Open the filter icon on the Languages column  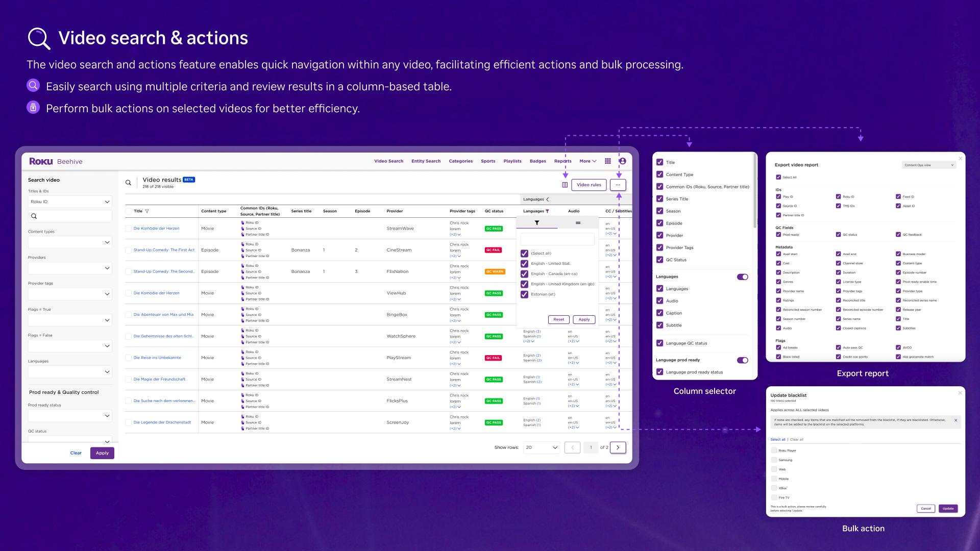click(547, 211)
